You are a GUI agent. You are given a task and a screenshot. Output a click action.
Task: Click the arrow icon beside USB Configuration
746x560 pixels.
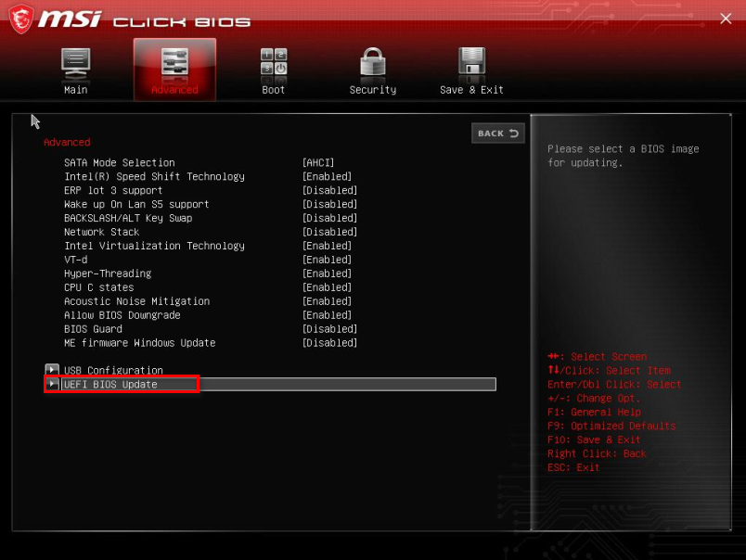[53, 369]
